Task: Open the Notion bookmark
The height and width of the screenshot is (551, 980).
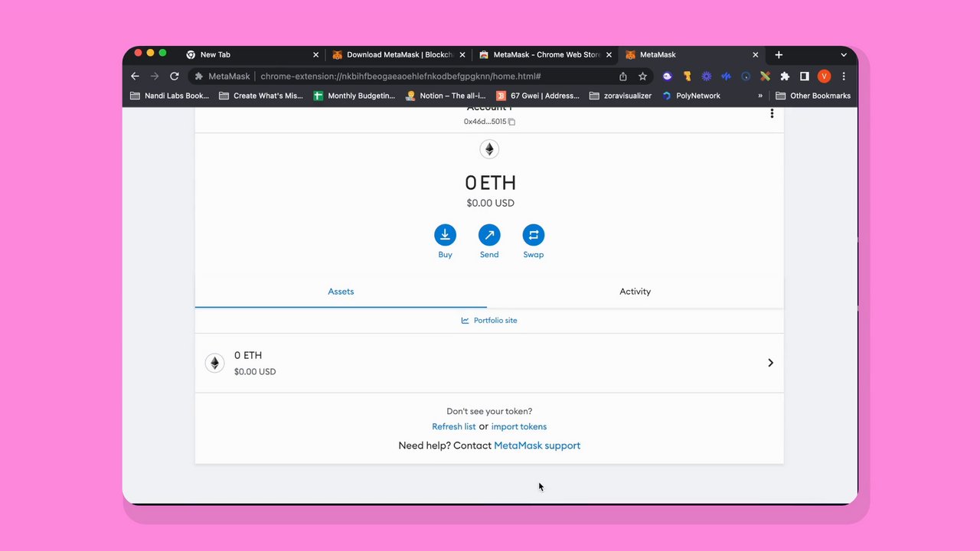Action: (446, 96)
